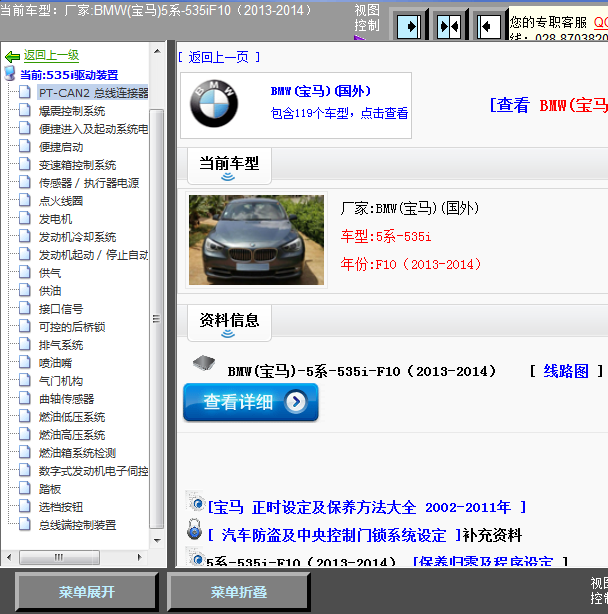Open 曲轴传感器 tree item
The height and width of the screenshot is (614, 608).
(66, 399)
